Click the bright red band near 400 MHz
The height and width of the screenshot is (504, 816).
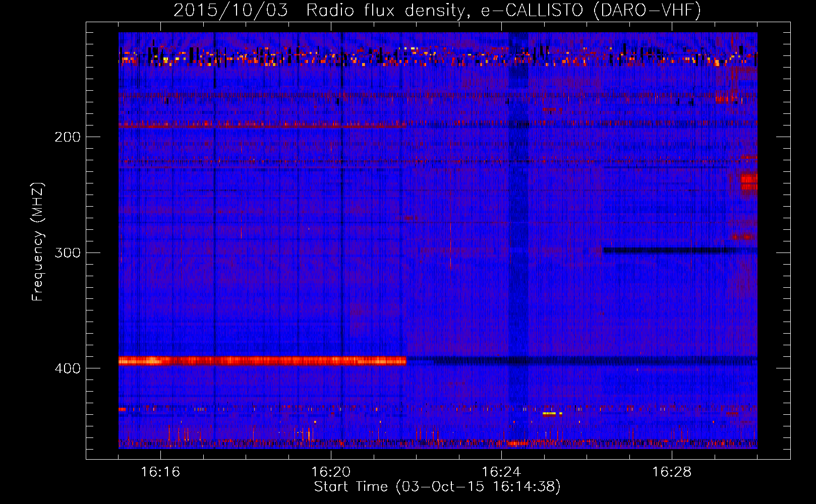(x=262, y=360)
